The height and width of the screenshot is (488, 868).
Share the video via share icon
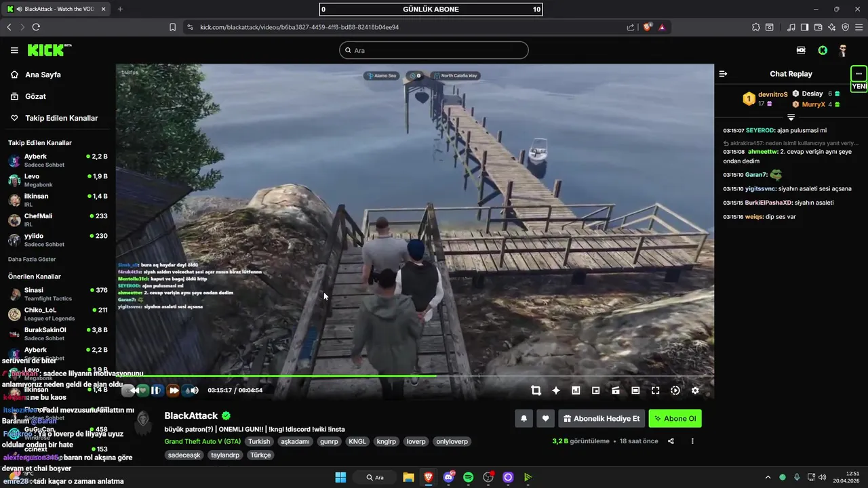pos(671,441)
